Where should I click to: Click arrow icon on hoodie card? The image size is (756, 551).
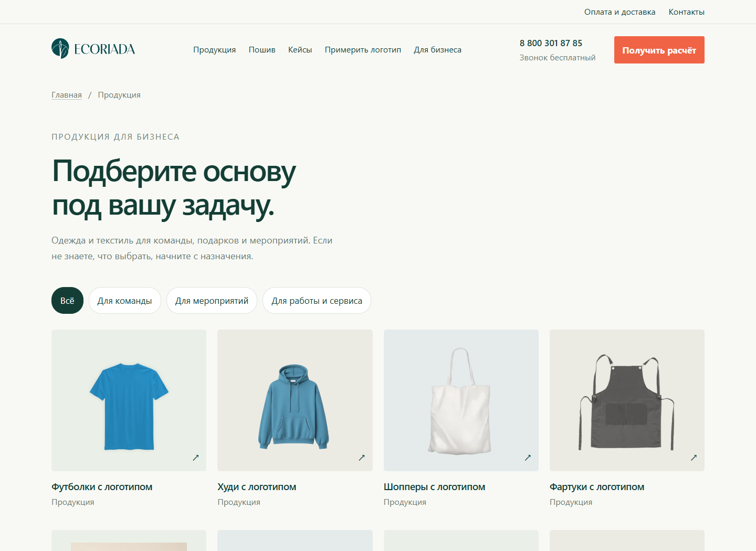pyautogui.click(x=362, y=458)
